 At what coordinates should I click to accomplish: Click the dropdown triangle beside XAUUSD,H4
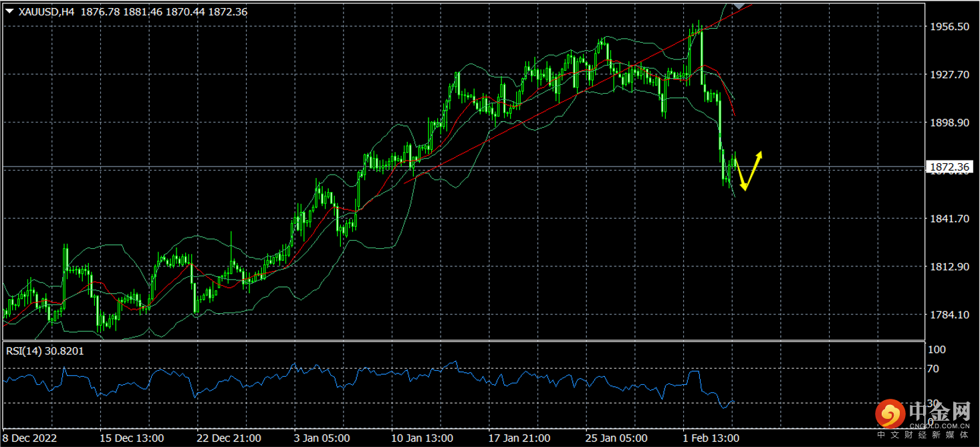pyautogui.click(x=10, y=11)
